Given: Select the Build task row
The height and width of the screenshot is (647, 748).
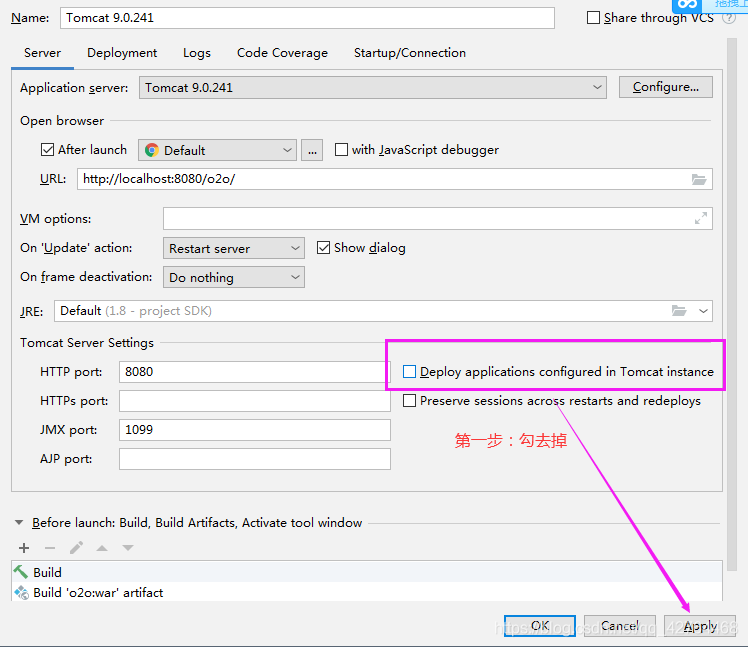Looking at the screenshot, I should pyautogui.click(x=367, y=572).
